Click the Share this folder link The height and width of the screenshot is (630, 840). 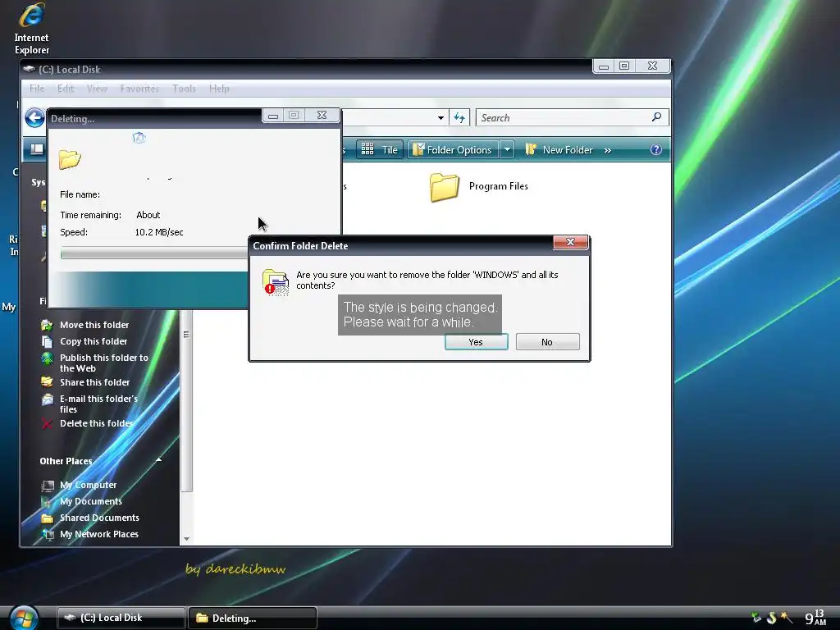(95, 382)
